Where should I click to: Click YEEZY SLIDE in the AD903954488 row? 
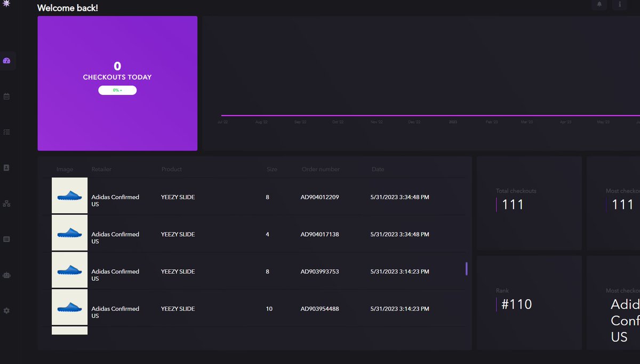(178, 309)
